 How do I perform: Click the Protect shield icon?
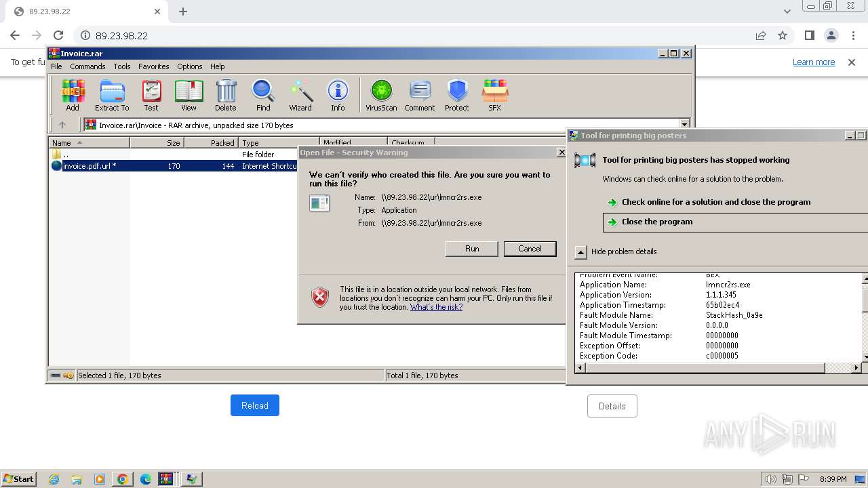click(457, 95)
